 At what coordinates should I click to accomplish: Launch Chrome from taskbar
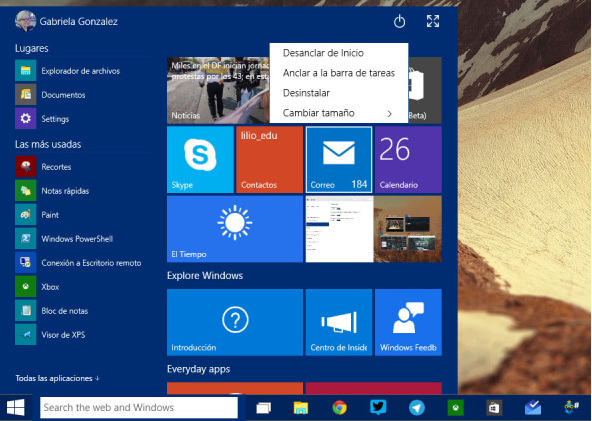(339, 408)
